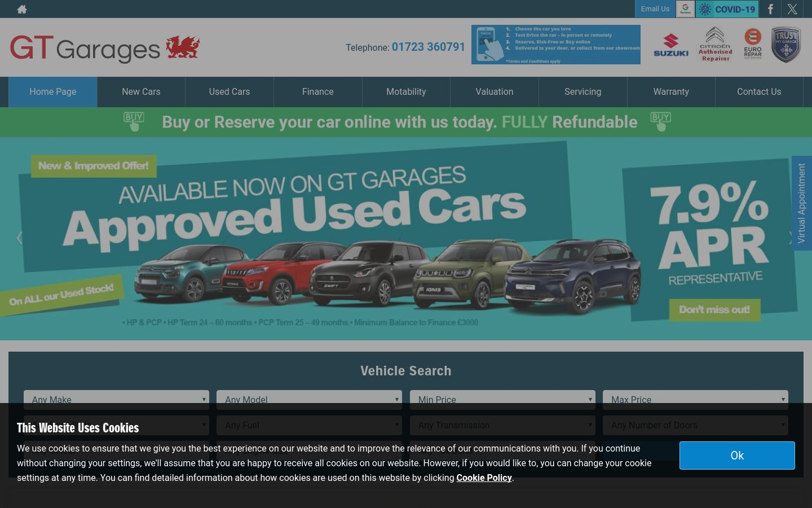The image size is (812, 508).
Task: Click the GT Garages logo
Action: [105, 48]
